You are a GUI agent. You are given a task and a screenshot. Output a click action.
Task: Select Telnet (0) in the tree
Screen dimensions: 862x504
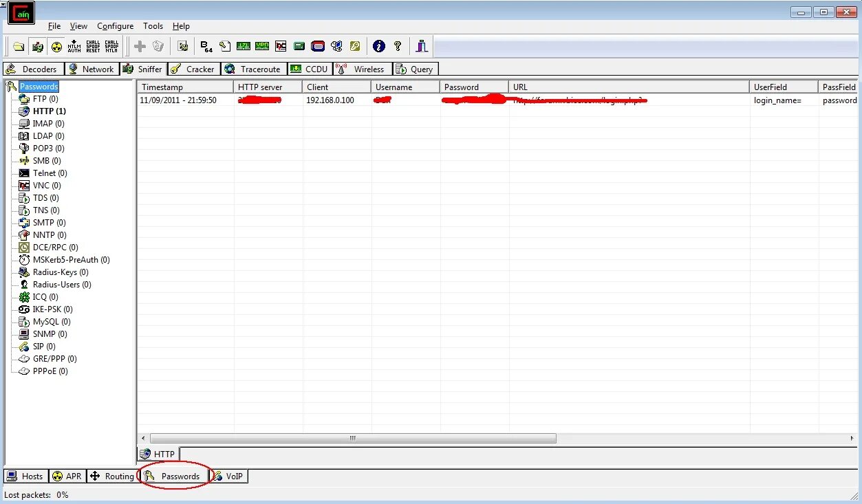(x=50, y=173)
